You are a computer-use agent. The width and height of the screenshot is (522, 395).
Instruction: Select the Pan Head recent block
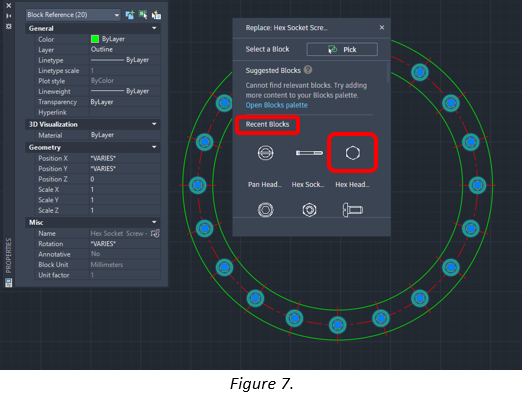[265, 153]
